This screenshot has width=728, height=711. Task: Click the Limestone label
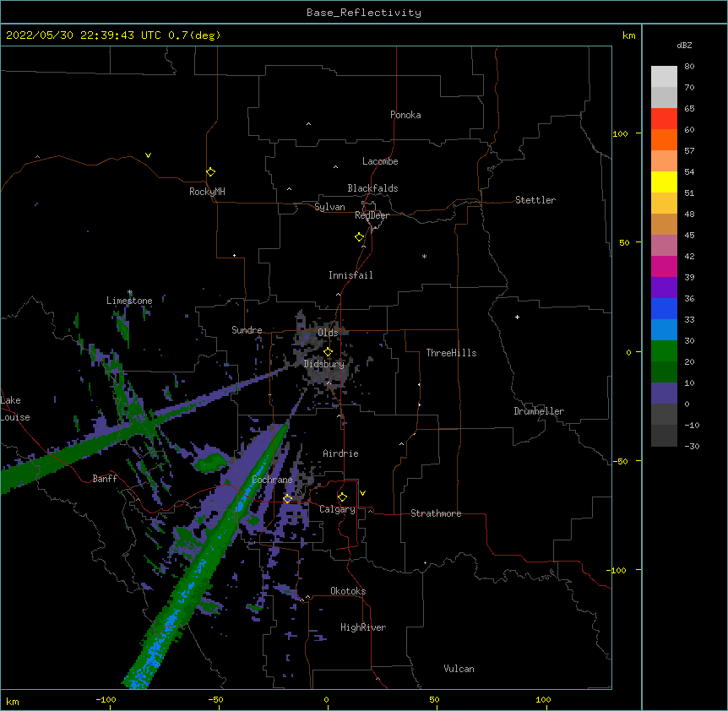[129, 301]
